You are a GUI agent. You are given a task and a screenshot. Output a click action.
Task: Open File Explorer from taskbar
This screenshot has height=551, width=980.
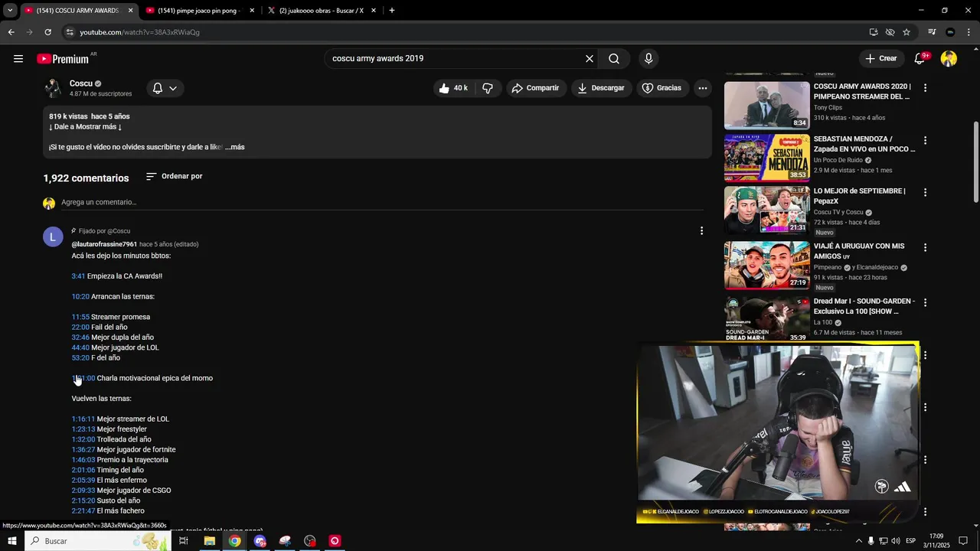(x=209, y=541)
